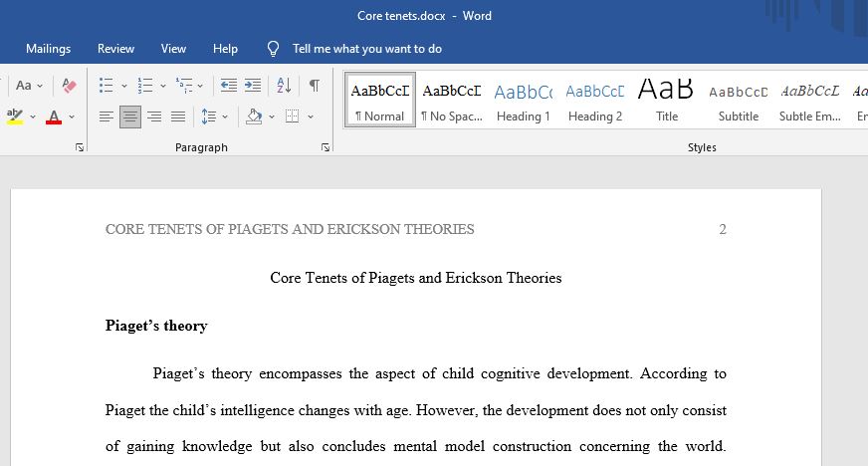Screen dimensions: 868x466
Task: Apply the Subtle Emphasis style
Action: (810, 101)
